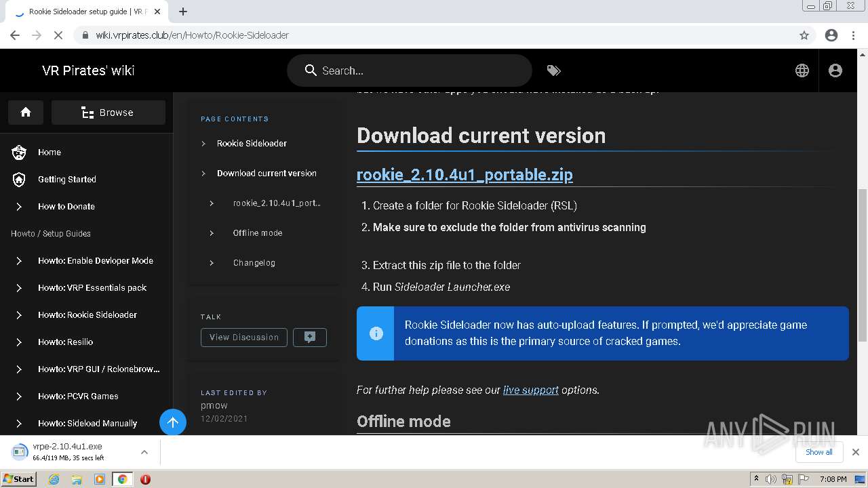Click the Getting Started shield icon
This screenshot has height=488, width=868.
pos(19,180)
